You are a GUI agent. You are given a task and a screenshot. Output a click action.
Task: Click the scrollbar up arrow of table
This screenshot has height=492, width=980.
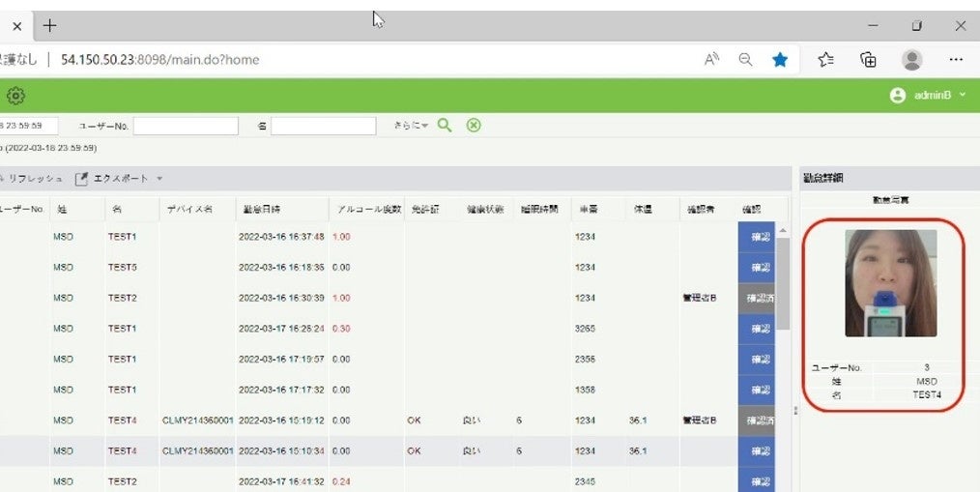[783, 231]
